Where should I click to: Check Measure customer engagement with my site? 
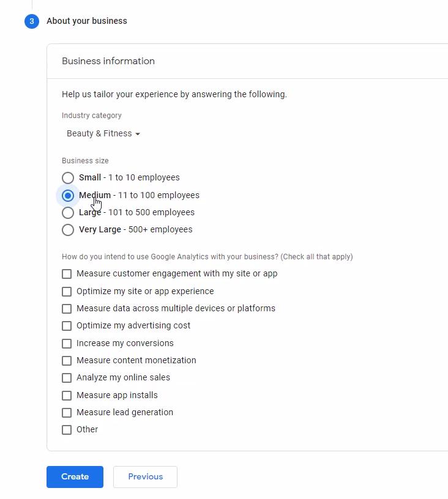(x=67, y=274)
